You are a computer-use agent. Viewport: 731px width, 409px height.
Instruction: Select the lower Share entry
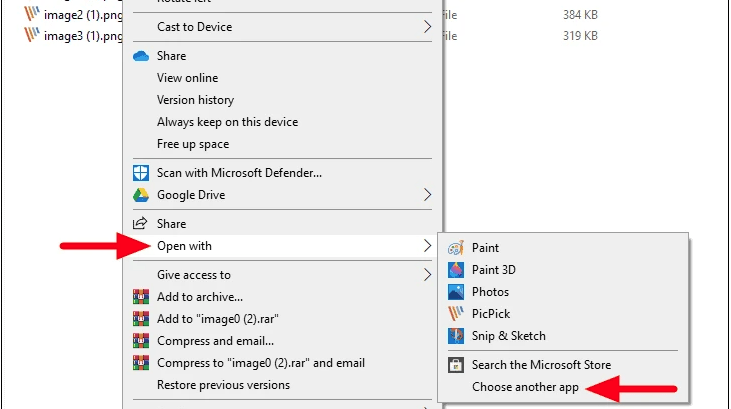[x=283, y=224]
